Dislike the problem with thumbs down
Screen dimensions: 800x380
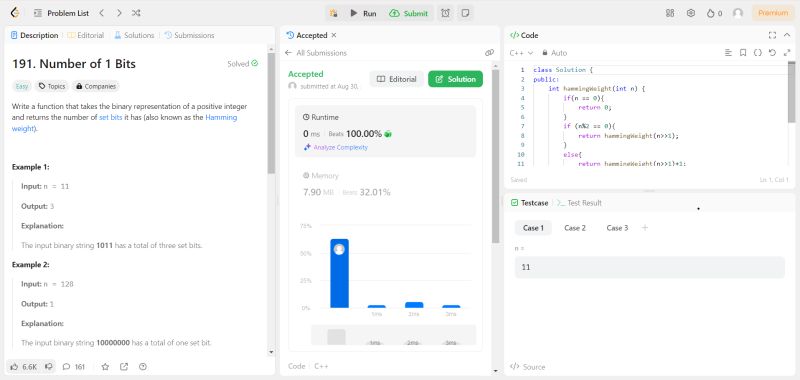[49, 366]
